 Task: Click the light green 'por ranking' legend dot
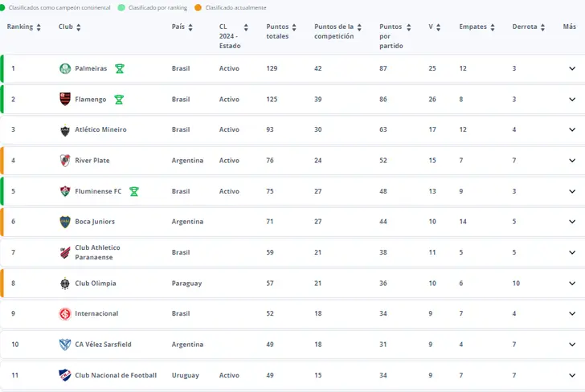(x=121, y=7)
